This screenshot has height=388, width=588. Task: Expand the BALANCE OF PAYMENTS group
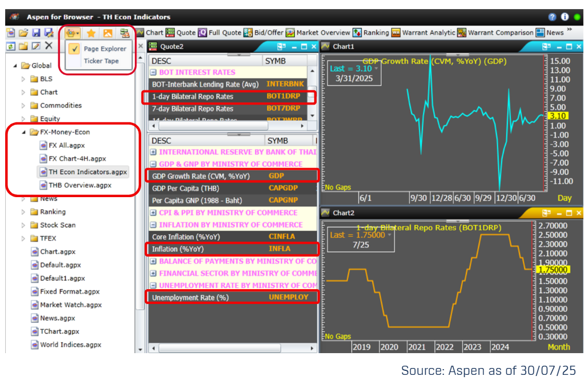tap(153, 261)
